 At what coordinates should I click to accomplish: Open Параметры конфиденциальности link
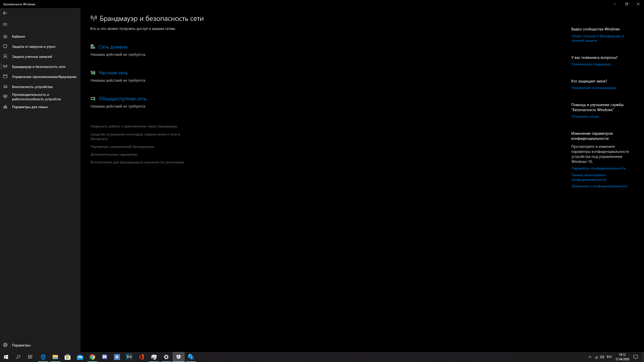click(598, 168)
